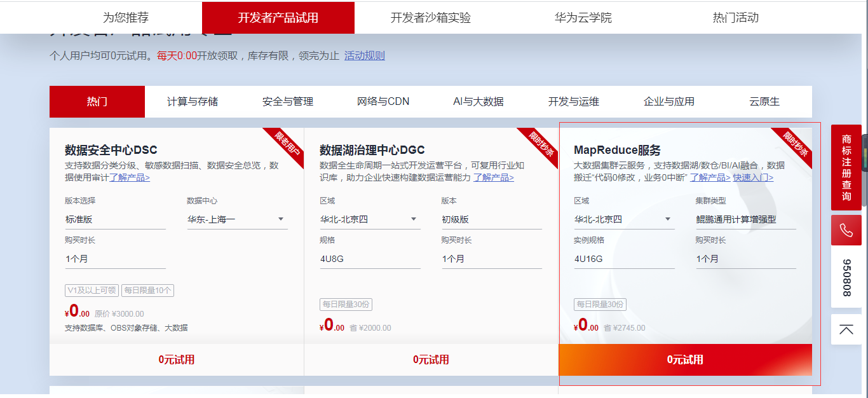Click 每日限量30份 tag in MapReduce card
The image size is (868, 398).
[x=600, y=305]
